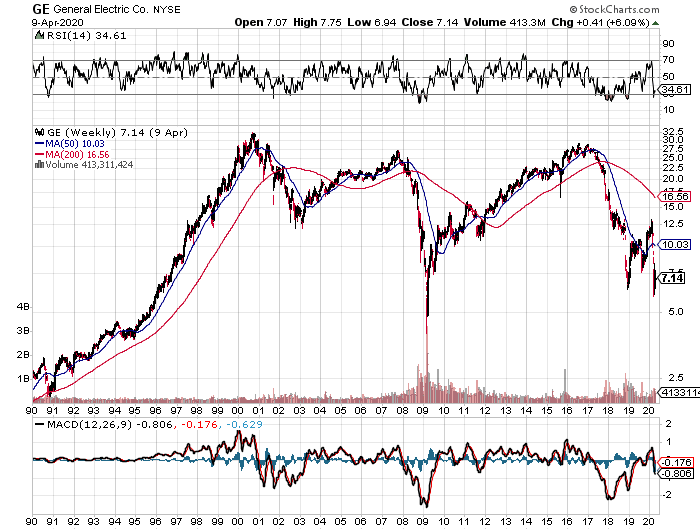Click year 00 on the price chart time axis
This screenshot has width=700, height=530.
pyautogui.click(x=238, y=410)
